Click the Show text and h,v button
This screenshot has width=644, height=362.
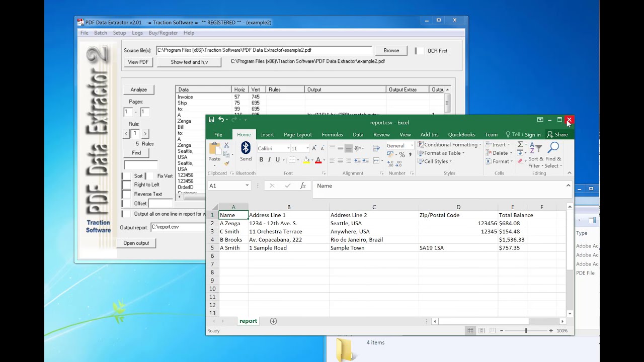pyautogui.click(x=189, y=62)
